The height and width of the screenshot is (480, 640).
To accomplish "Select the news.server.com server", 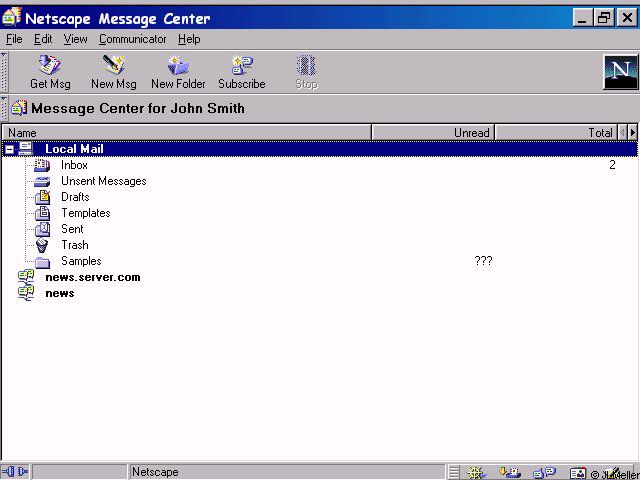I will 93,278.
